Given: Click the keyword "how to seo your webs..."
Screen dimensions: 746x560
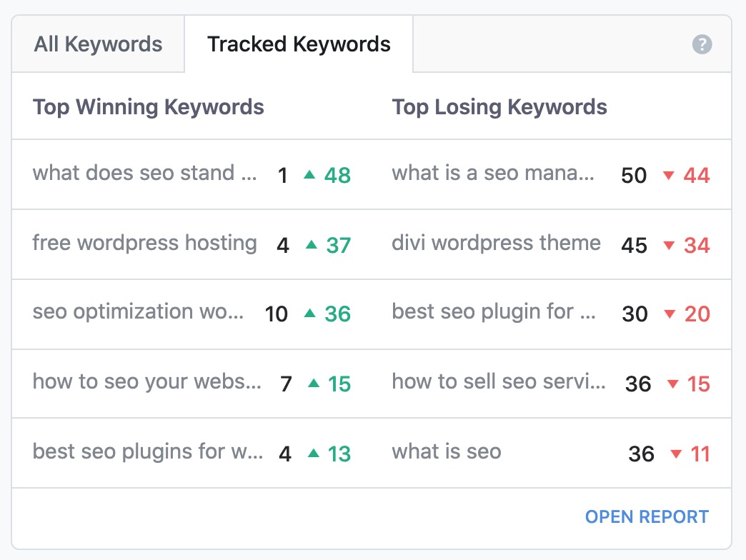Looking at the screenshot, I should point(145,384).
